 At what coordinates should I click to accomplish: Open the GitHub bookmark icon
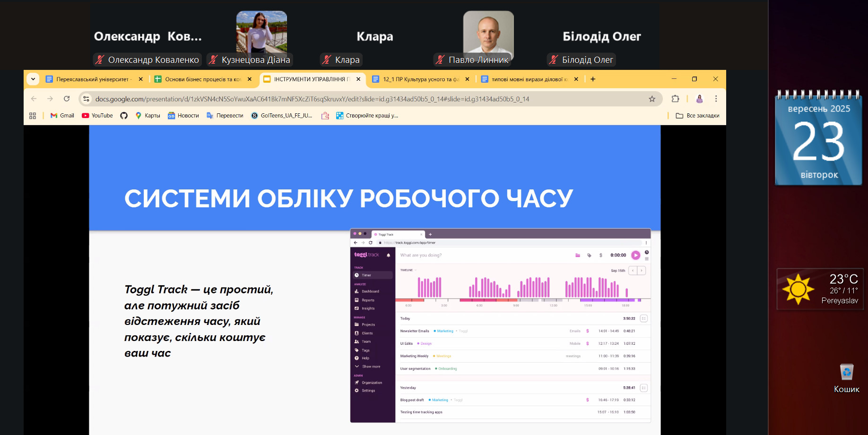point(124,116)
